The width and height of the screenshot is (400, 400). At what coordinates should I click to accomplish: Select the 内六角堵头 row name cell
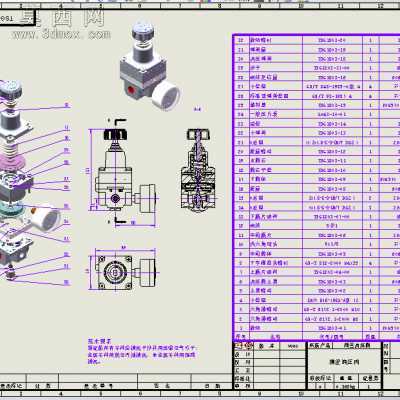(x=276, y=244)
